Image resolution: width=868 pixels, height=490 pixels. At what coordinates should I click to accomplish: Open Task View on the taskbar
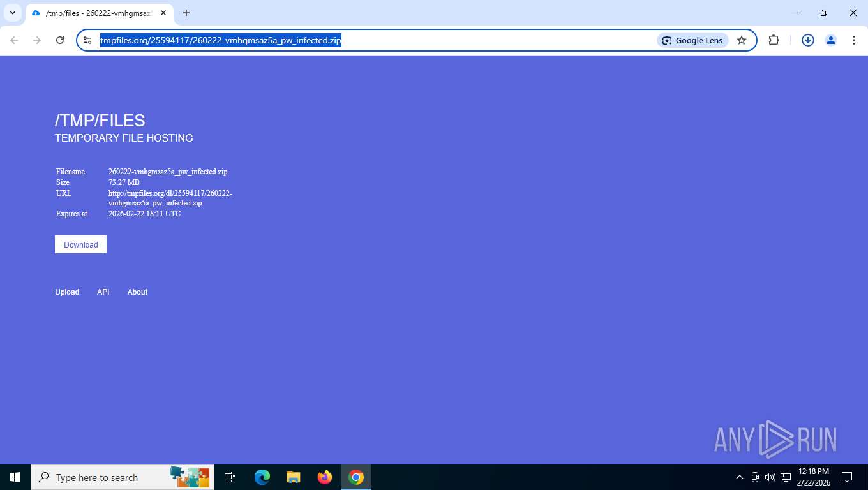point(230,477)
